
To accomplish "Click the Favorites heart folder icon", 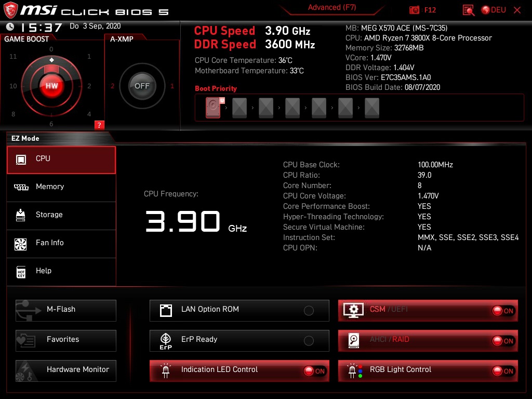I will 26,341.
